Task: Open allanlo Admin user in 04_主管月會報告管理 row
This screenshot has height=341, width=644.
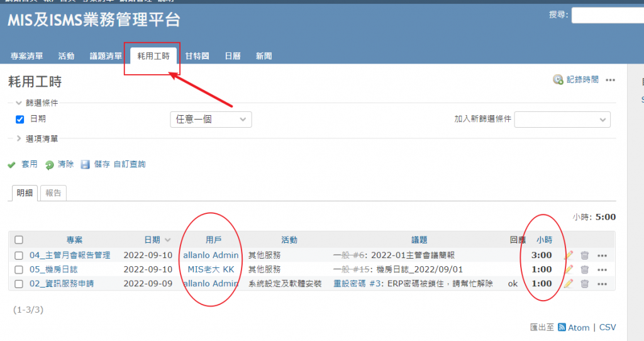Action: tap(211, 255)
